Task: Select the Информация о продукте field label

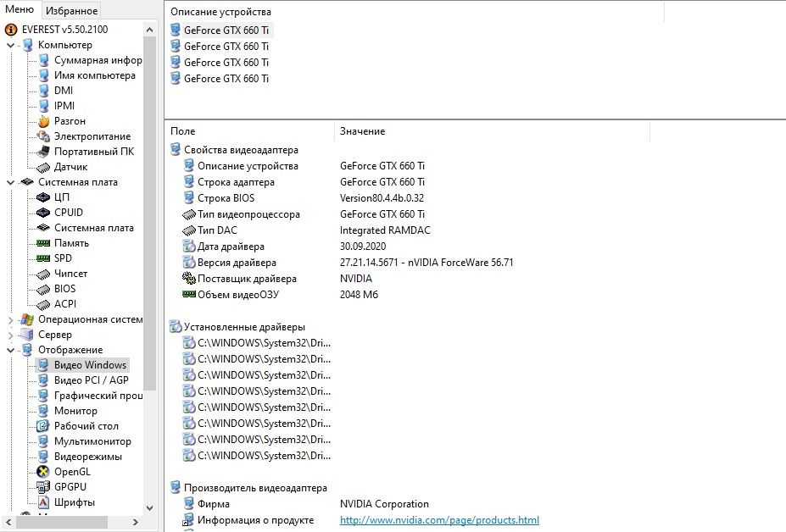Action: pyautogui.click(x=255, y=520)
